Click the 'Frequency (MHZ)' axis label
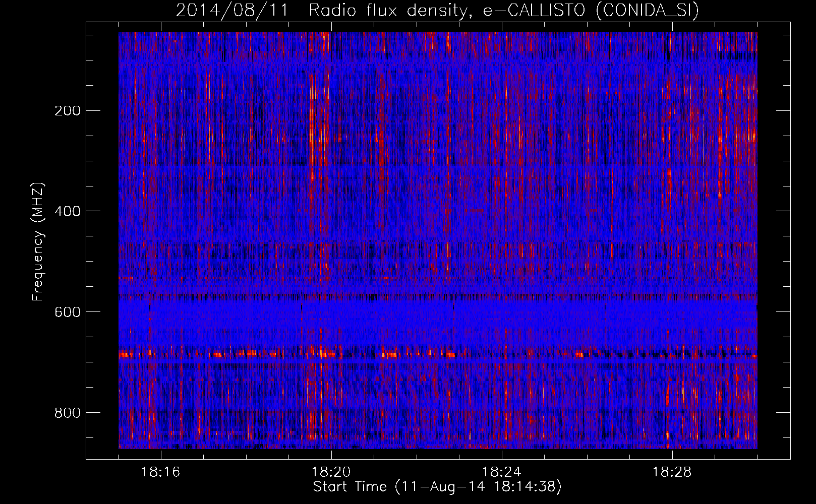Viewport: 816px width, 504px height. (x=38, y=242)
